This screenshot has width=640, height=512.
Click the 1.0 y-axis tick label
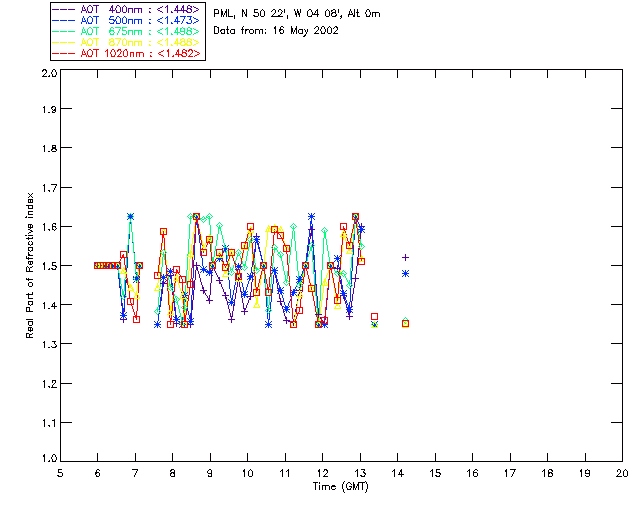tap(47, 459)
